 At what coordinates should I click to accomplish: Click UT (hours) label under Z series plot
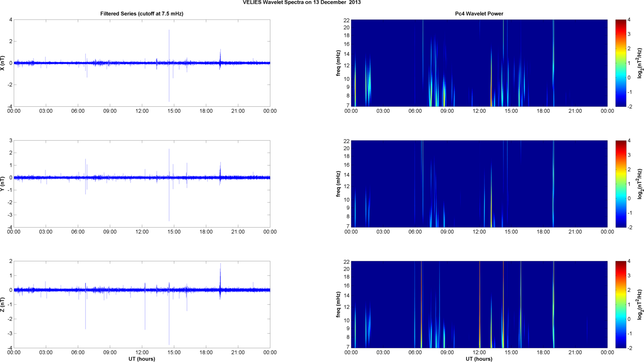tap(142, 359)
